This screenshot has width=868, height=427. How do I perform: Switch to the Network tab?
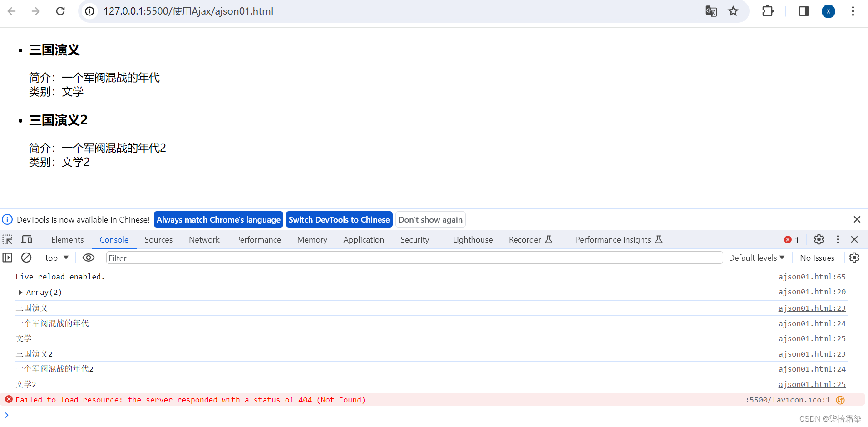pyautogui.click(x=204, y=239)
